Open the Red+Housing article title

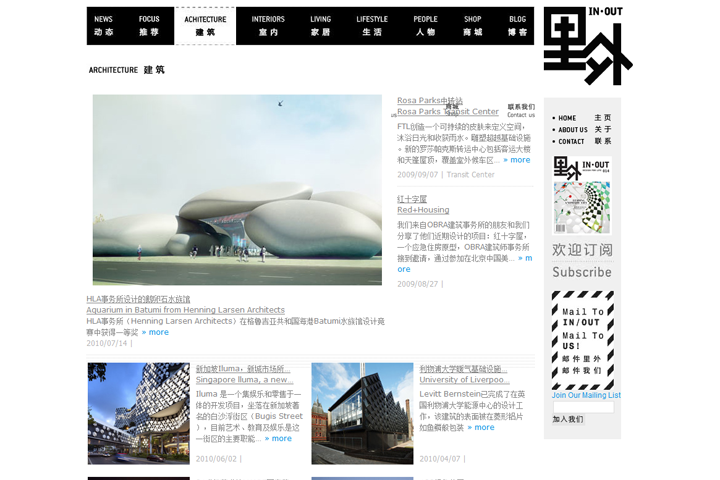[x=423, y=210]
